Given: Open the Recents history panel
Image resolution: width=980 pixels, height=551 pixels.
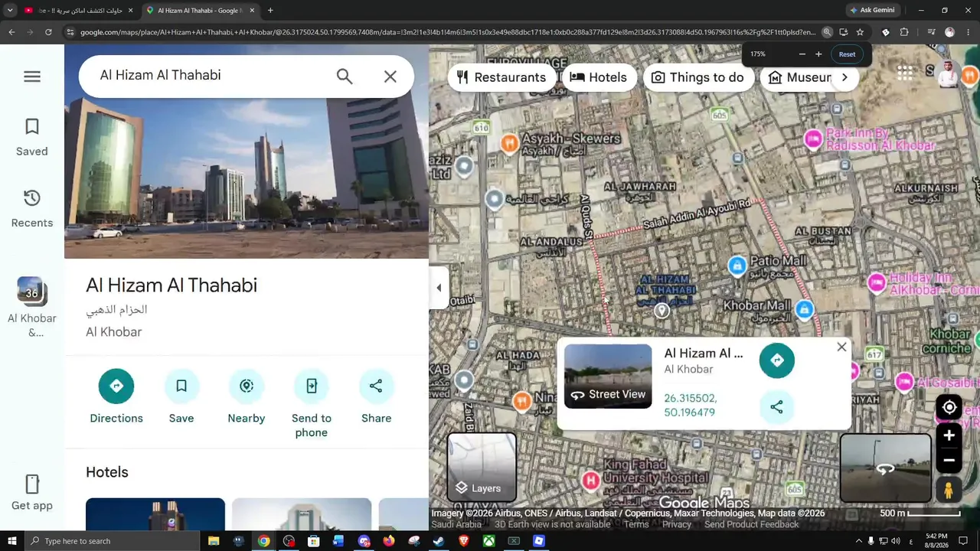Looking at the screenshot, I should [x=32, y=209].
